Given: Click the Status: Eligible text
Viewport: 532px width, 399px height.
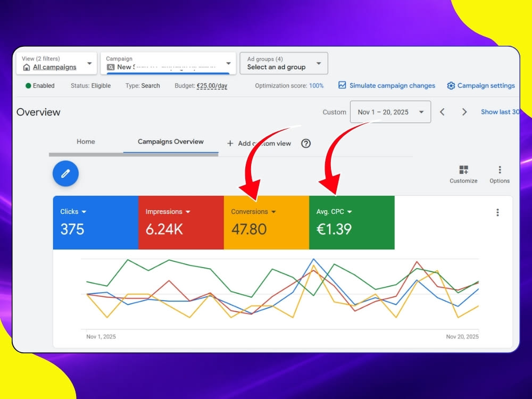Looking at the screenshot, I should pyautogui.click(x=90, y=86).
